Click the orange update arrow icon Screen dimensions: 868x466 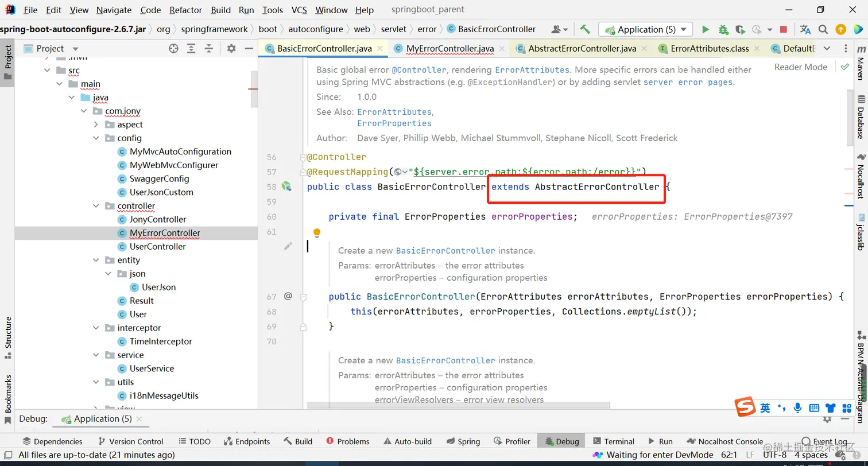tap(840, 29)
